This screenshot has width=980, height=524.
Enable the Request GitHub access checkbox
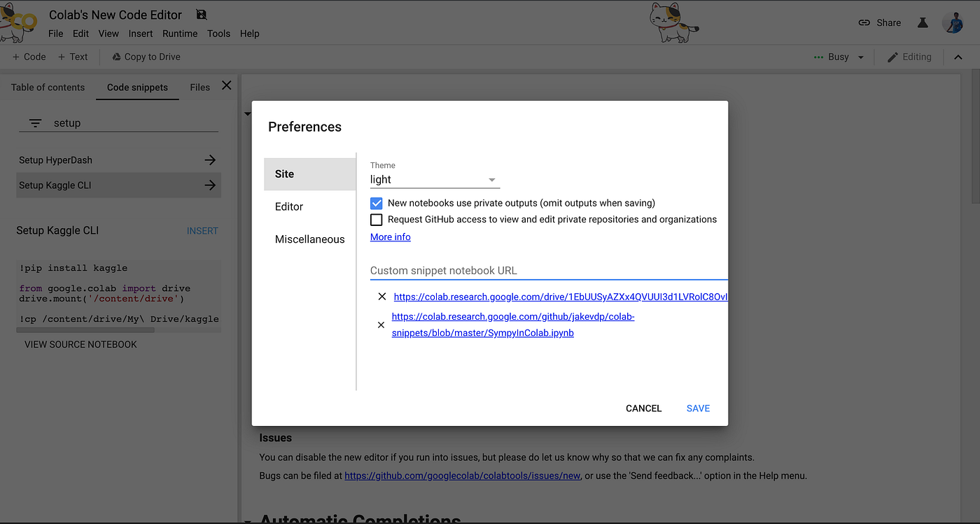pyautogui.click(x=376, y=219)
